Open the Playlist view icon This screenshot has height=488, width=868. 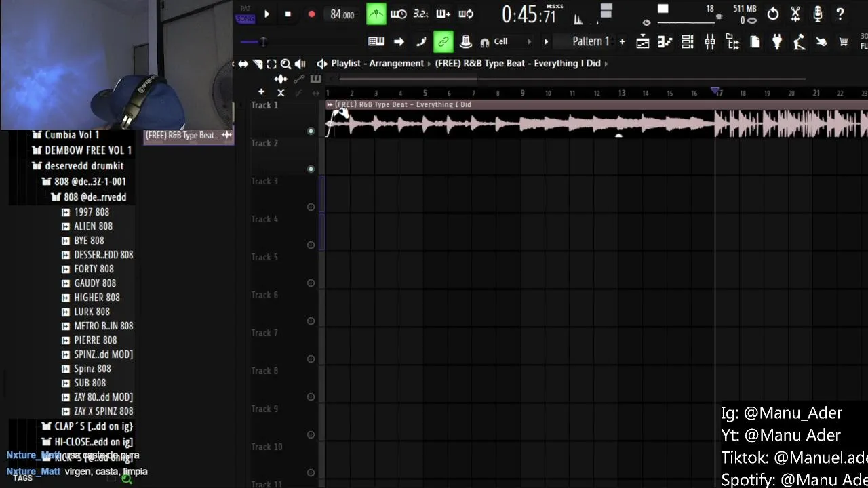click(642, 42)
